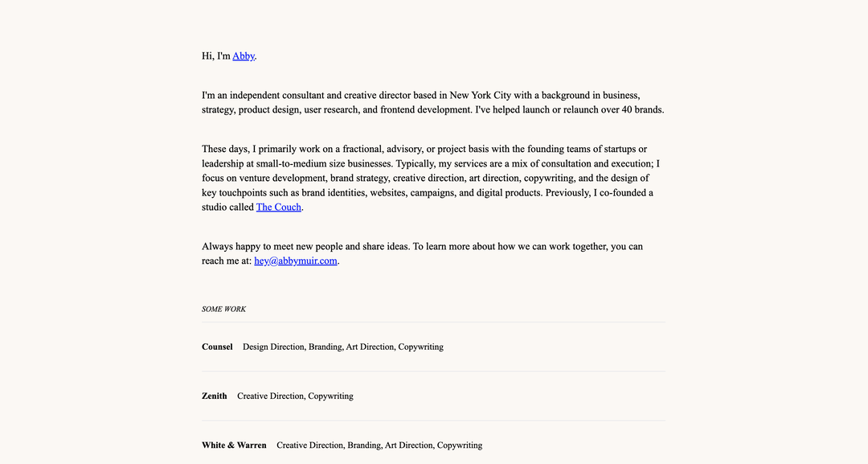Click the SOME WORK section heading
The height and width of the screenshot is (464, 868).
tap(223, 309)
